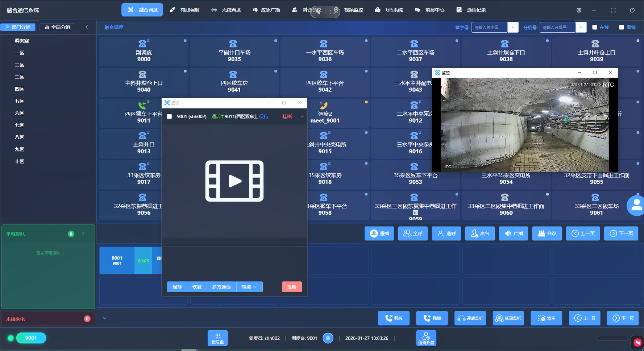Click the settings gear in the title bar

pyautogui.click(x=579, y=10)
